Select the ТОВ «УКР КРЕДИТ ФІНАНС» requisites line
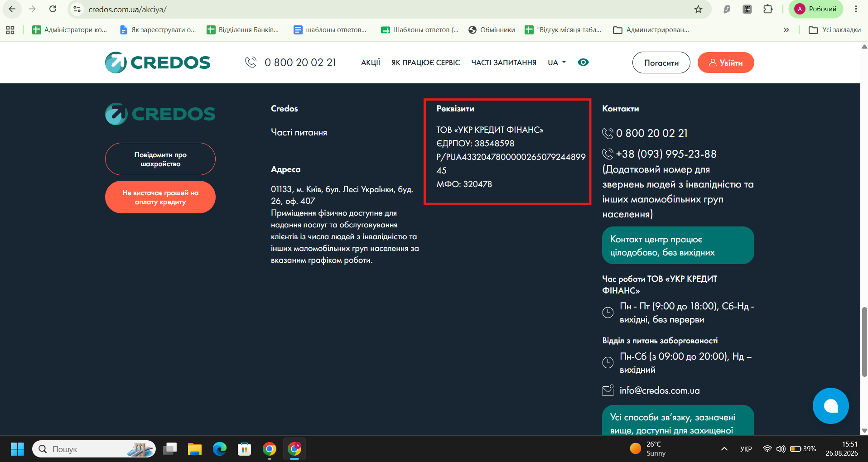Screen dimensions: 868x462 pyautogui.click(x=490, y=130)
